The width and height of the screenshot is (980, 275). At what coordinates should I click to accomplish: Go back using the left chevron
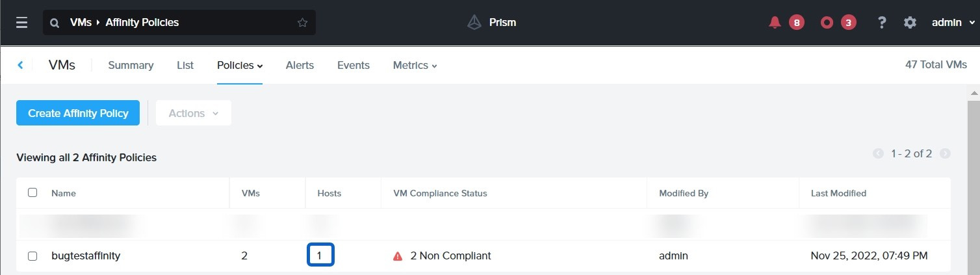[x=21, y=65]
